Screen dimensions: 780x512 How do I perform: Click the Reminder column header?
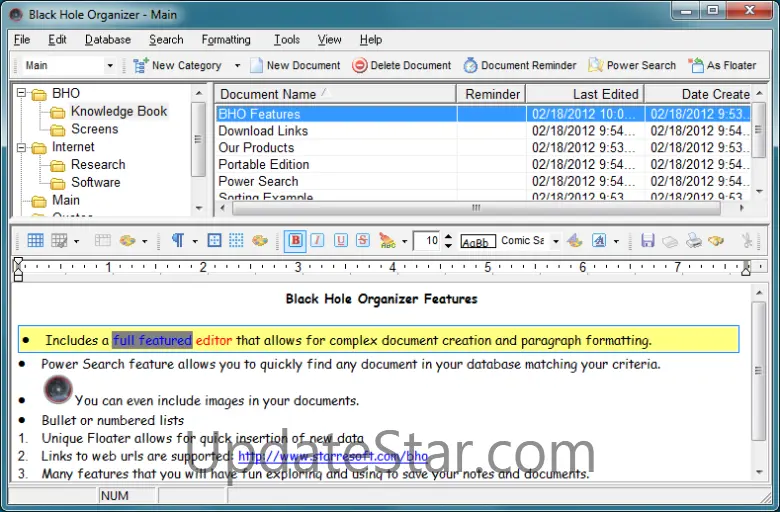pyautogui.click(x=491, y=94)
